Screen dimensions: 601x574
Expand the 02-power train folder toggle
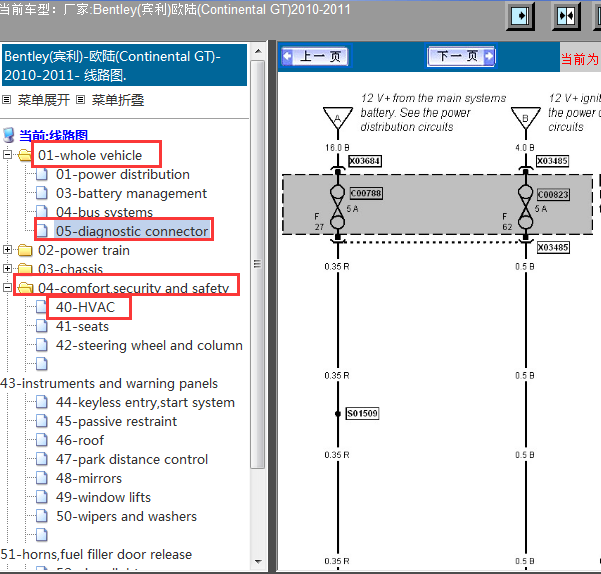click(x=7, y=250)
